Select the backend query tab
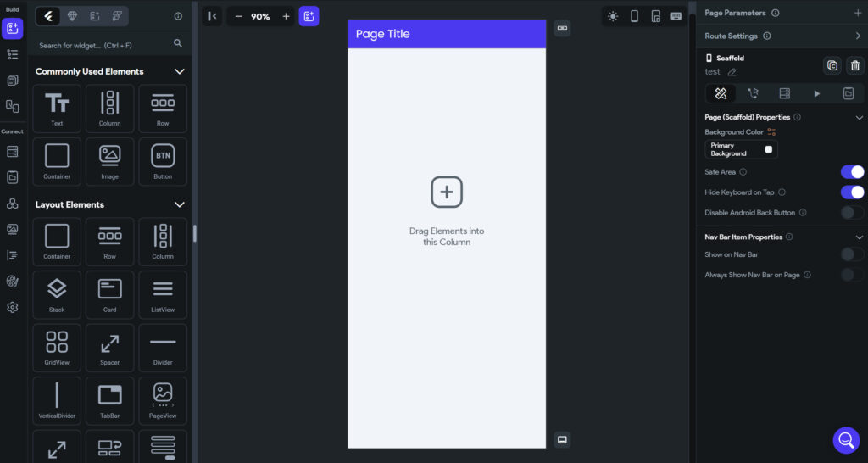Viewport: 868px width, 463px height. coord(784,93)
